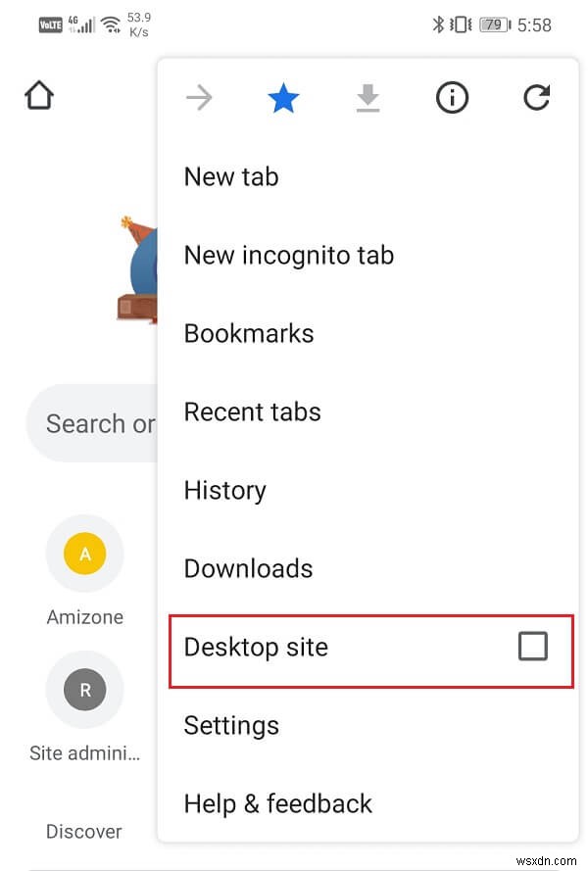588x871 pixels.
Task: Open Chrome Settings
Action: (231, 725)
